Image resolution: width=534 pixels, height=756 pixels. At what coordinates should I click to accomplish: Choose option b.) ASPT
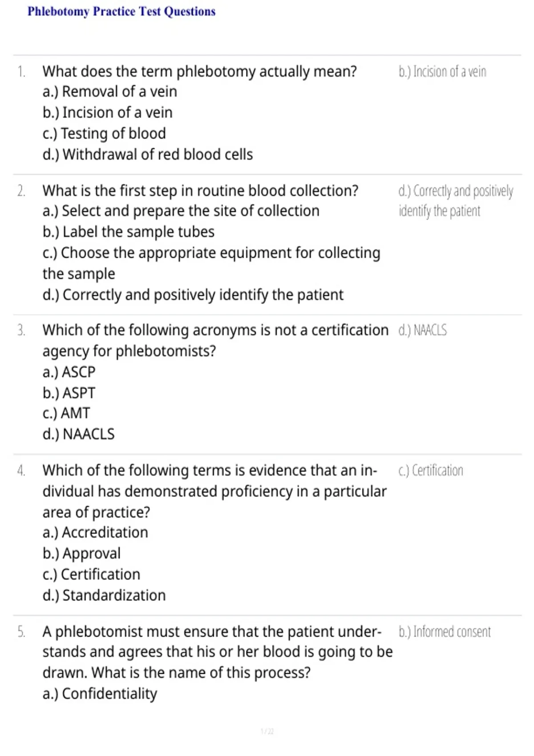click(69, 393)
